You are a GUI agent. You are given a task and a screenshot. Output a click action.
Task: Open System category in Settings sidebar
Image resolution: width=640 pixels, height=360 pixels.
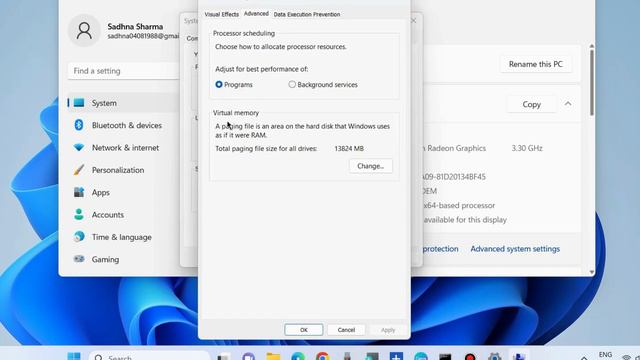[x=123, y=103]
